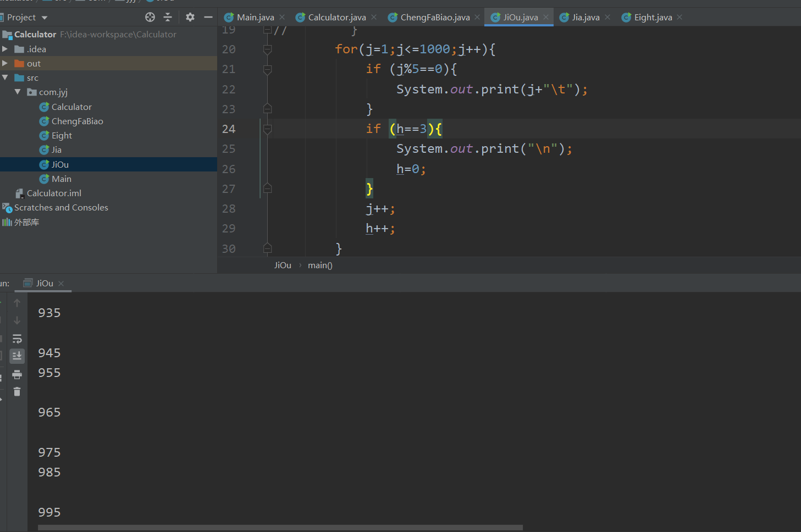Collapse all in Project panel
The height and width of the screenshot is (532, 801).
168,17
